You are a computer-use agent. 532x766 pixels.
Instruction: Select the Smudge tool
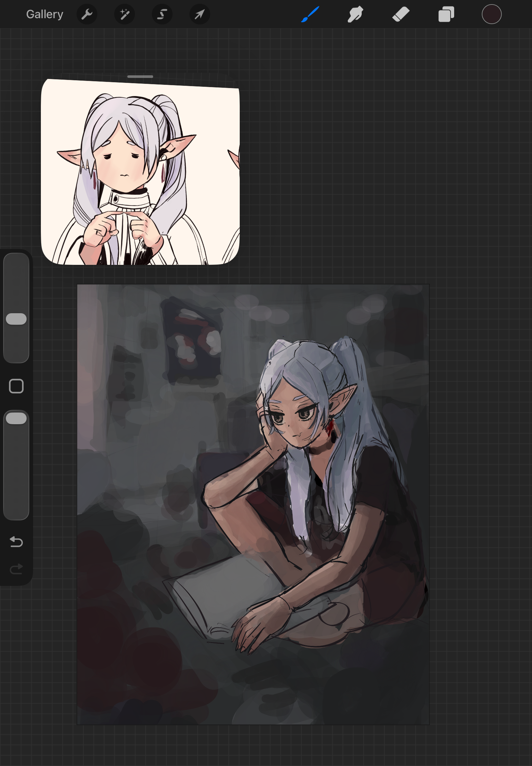[x=355, y=14]
